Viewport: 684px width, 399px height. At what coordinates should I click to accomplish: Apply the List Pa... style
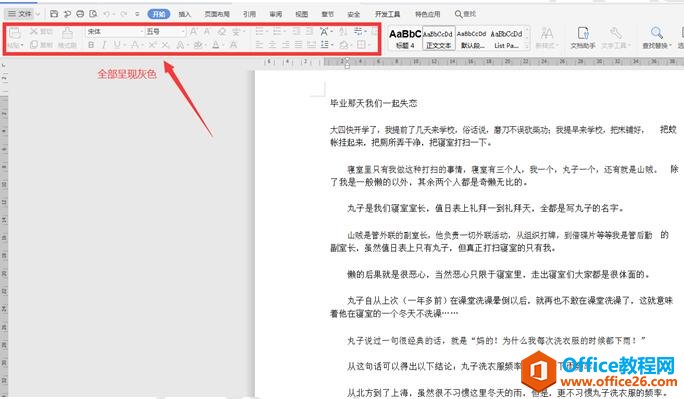tap(506, 38)
